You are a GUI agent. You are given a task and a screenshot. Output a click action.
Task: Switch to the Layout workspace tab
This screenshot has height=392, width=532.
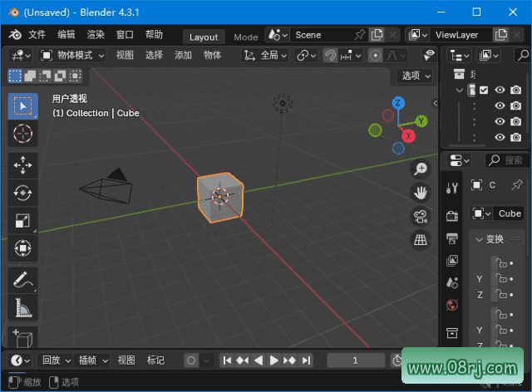[x=203, y=37]
